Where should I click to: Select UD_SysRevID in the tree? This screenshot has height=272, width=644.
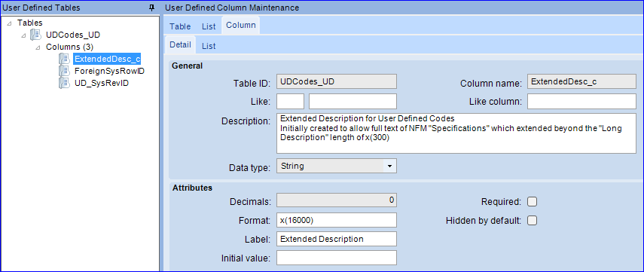click(102, 83)
